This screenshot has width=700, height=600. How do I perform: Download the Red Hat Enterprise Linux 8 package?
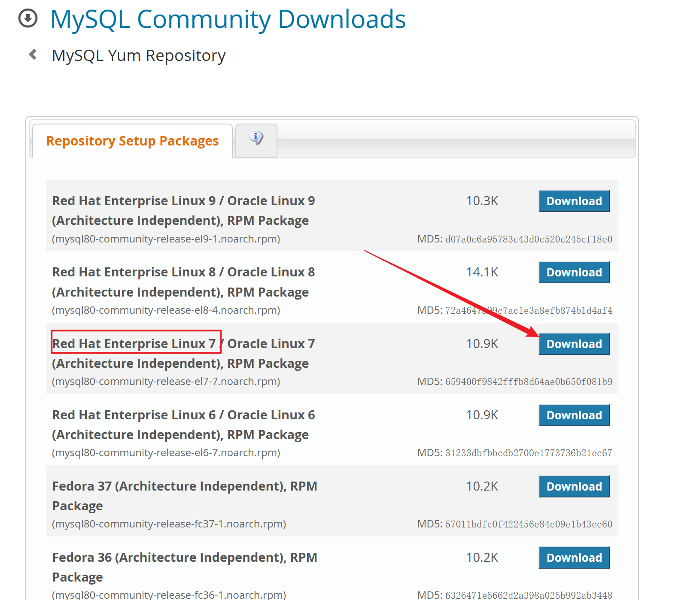574,272
